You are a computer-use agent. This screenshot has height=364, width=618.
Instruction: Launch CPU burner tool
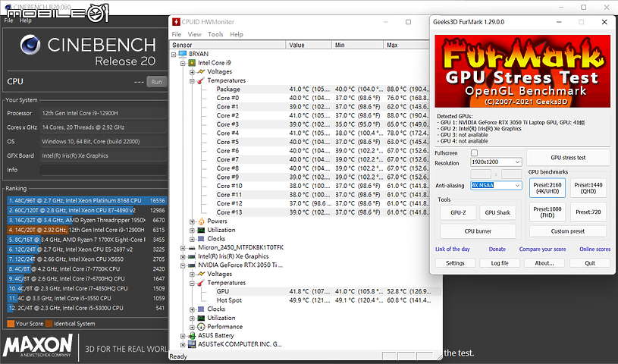tap(478, 231)
